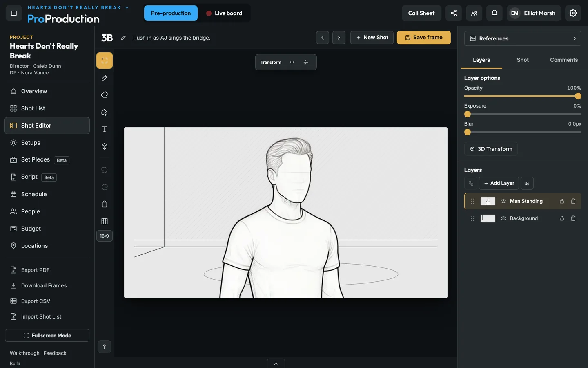Click the Save frame button
The image size is (588, 368).
click(424, 38)
